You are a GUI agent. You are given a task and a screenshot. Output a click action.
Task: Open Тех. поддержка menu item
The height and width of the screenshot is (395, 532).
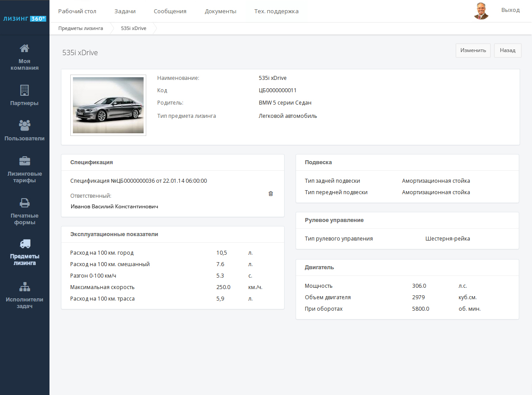277,11
